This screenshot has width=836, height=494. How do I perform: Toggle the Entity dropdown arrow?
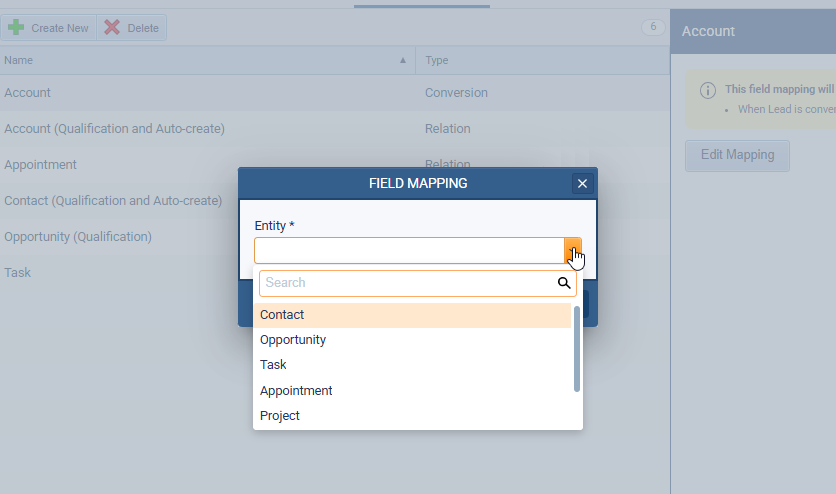pos(573,250)
